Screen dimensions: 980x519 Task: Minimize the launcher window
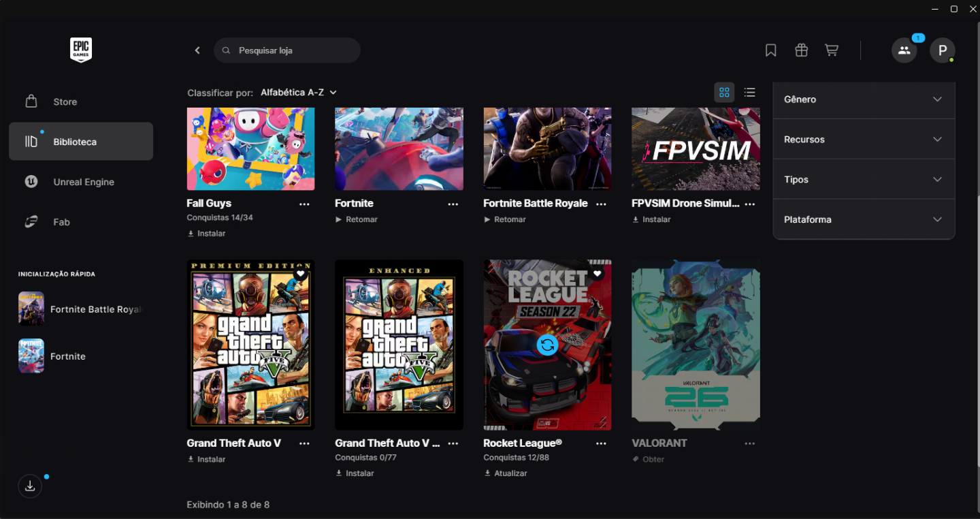coord(934,9)
